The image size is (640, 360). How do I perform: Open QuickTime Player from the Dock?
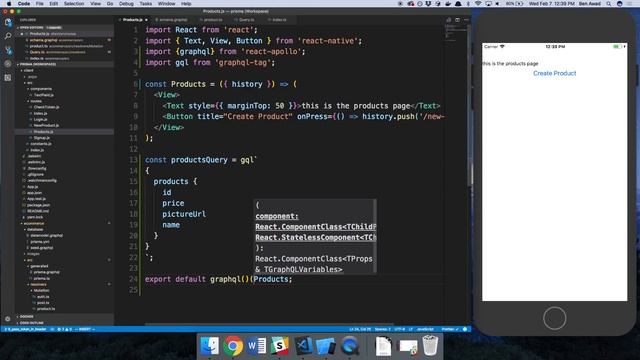pos(350,346)
